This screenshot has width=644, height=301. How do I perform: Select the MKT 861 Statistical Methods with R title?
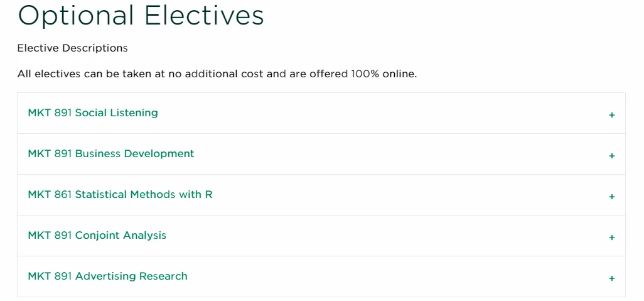(120, 195)
